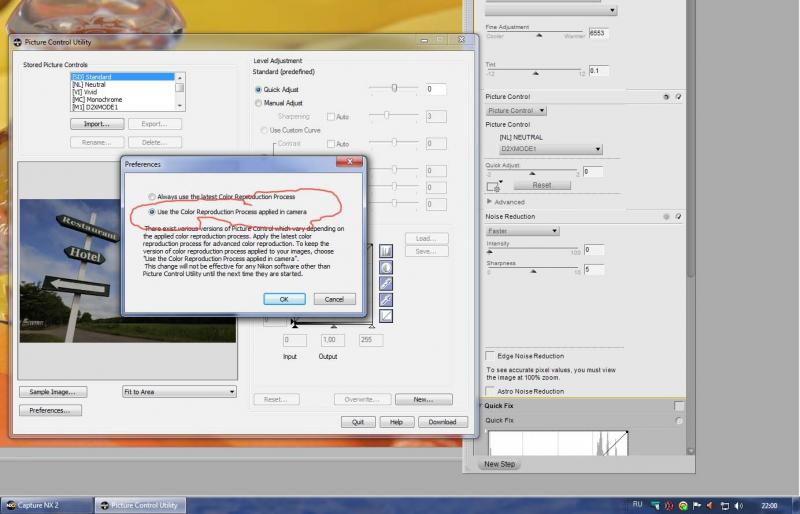Click the Quit button
The width and height of the screenshot is (800, 514).
pyautogui.click(x=358, y=422)
